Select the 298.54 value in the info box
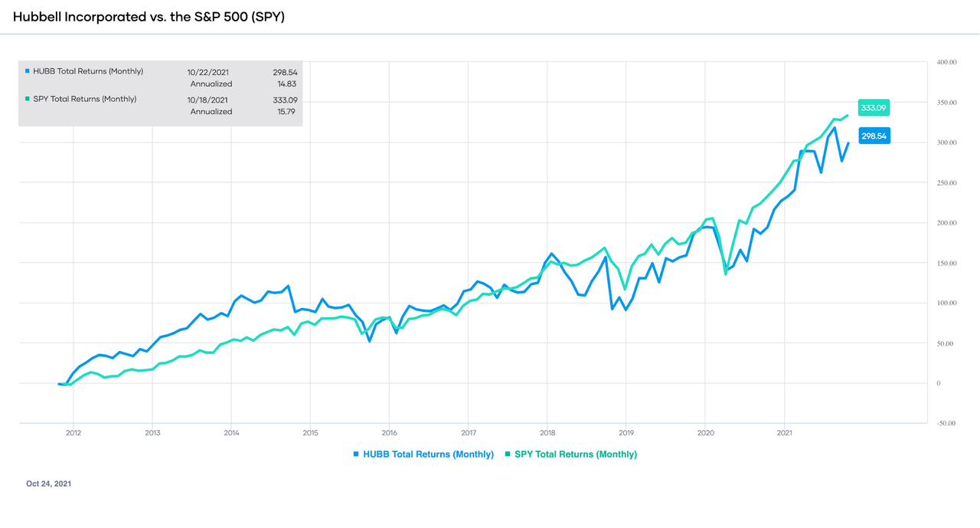 285,72
